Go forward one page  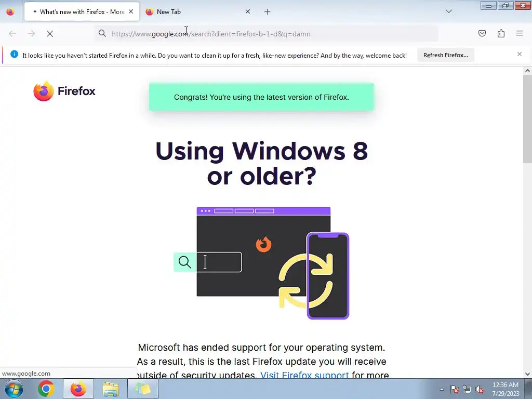[31, 34]
